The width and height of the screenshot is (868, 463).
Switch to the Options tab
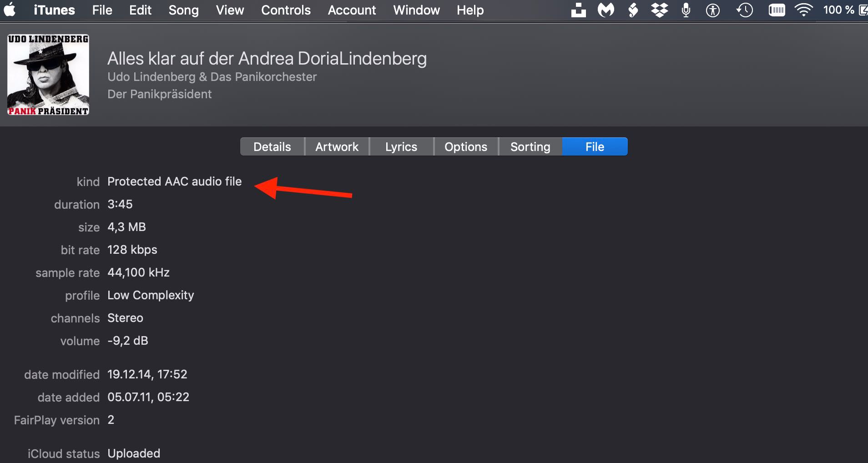(x=466, y=146)
